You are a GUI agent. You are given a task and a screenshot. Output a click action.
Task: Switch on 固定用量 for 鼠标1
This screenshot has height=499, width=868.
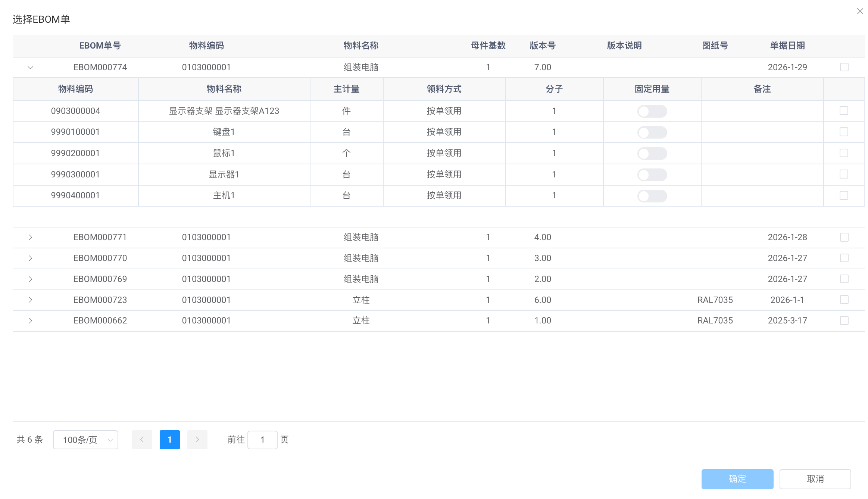(652, 154)
